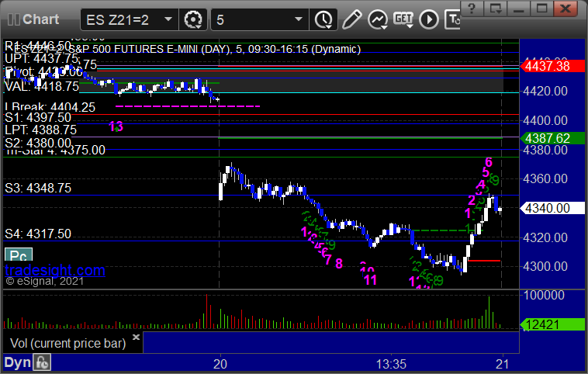This screenshot has width=588, height=374.
Task: Maximize the chart window
Action: (541, 9)
